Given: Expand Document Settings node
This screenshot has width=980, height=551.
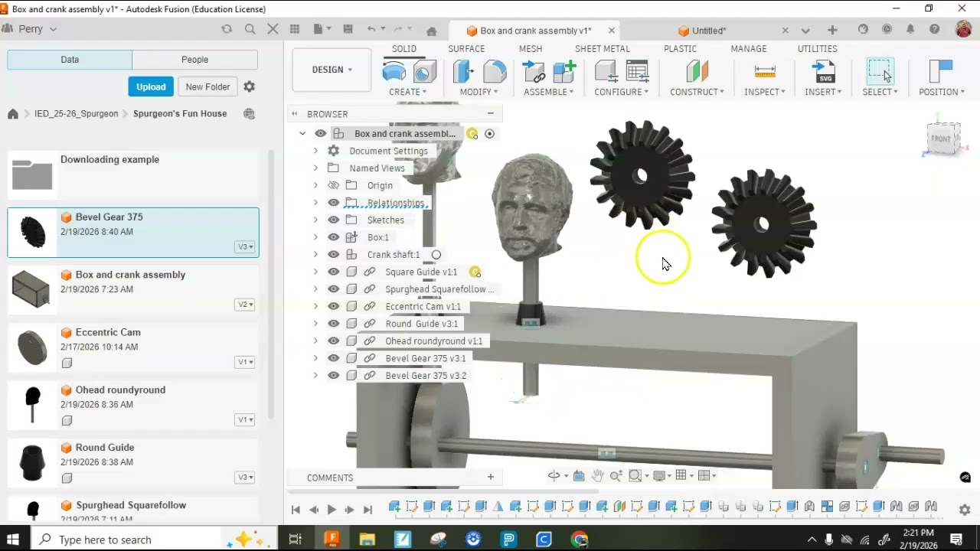Looking at the screenshot, I should [x=315, y=151].
